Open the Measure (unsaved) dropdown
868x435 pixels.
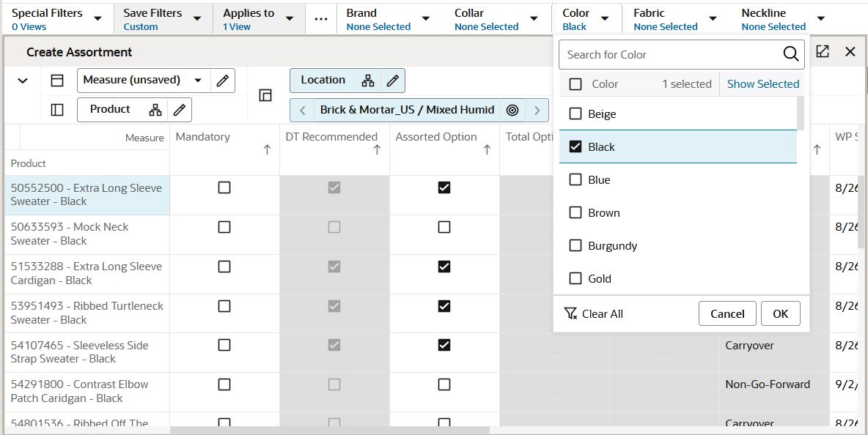(198, 81)
